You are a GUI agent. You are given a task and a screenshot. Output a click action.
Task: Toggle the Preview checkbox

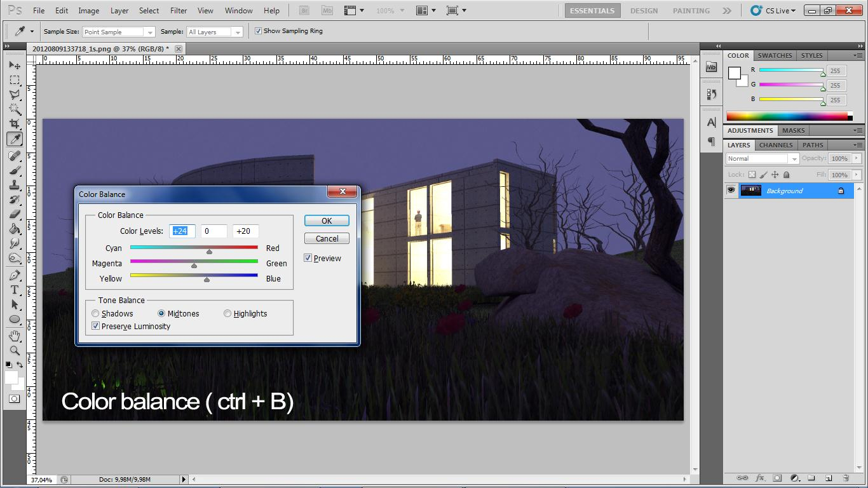coord(308,258)
